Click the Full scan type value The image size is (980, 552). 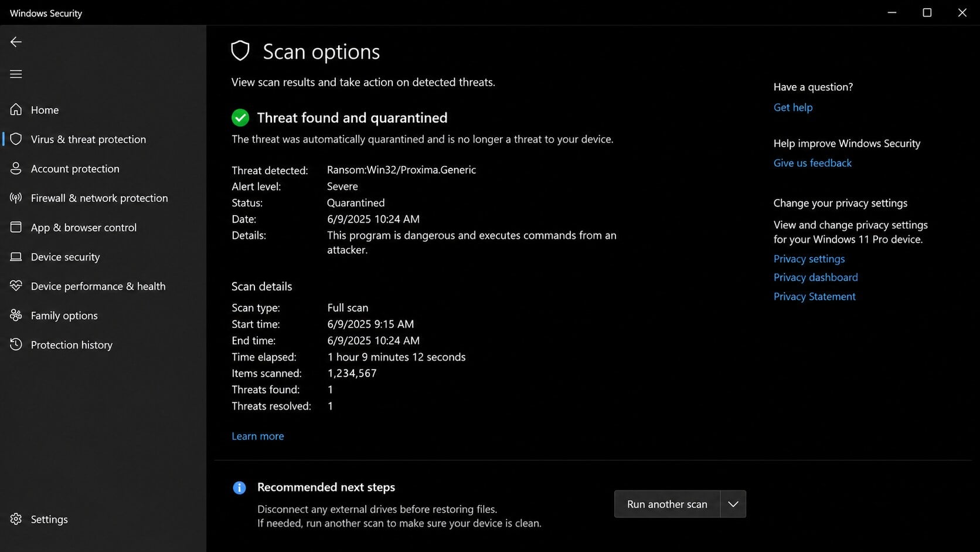(348, 307)
